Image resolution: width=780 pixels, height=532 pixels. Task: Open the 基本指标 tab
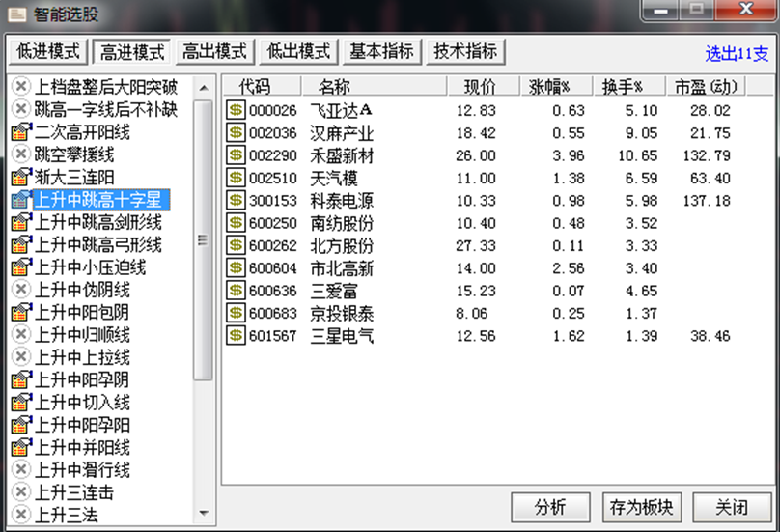point(382,52)
